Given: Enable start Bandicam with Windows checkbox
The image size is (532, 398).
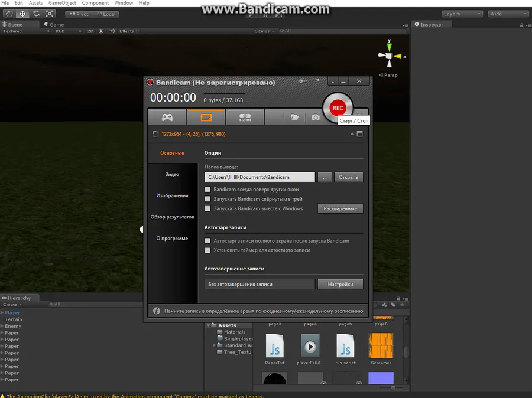Looking at the screenshot, I should 207,208.
